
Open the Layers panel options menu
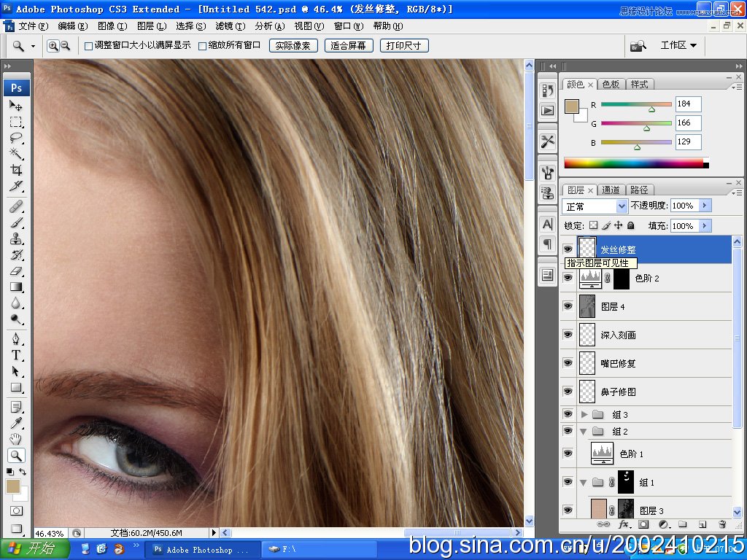pyautogui.click(x=737, y=192)
